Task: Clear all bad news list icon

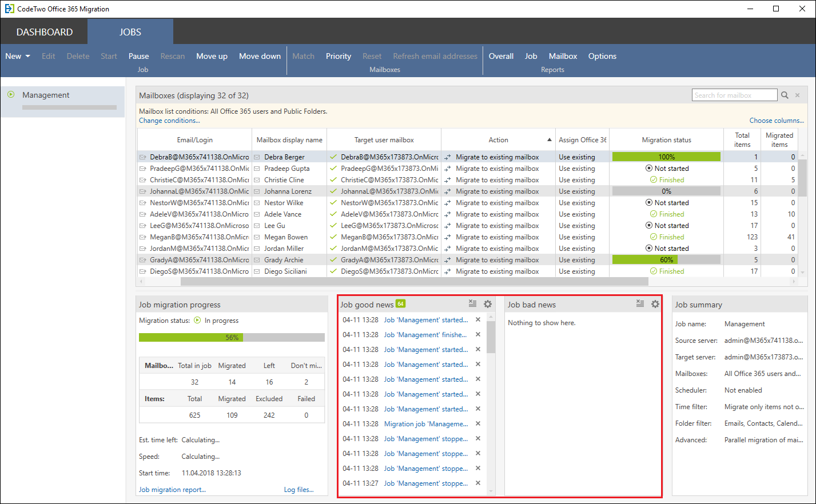Action: (640, 303)
